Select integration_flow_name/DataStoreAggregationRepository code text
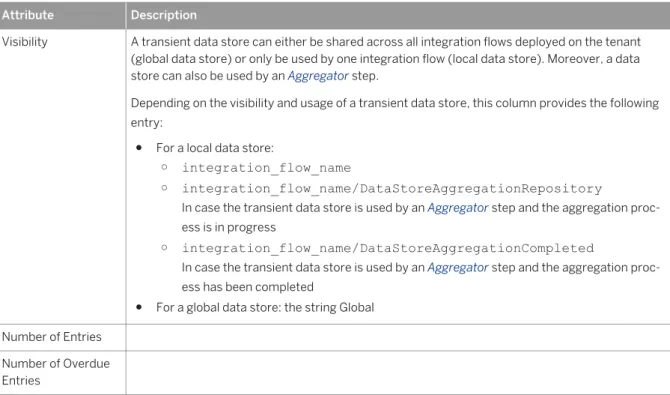 (x=392, y=189)
